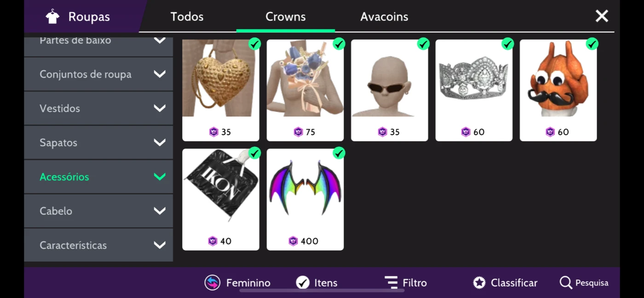The image size is (644, 298).
Task: Collapse the Acessórios green chevron
Action: [160, 176]
